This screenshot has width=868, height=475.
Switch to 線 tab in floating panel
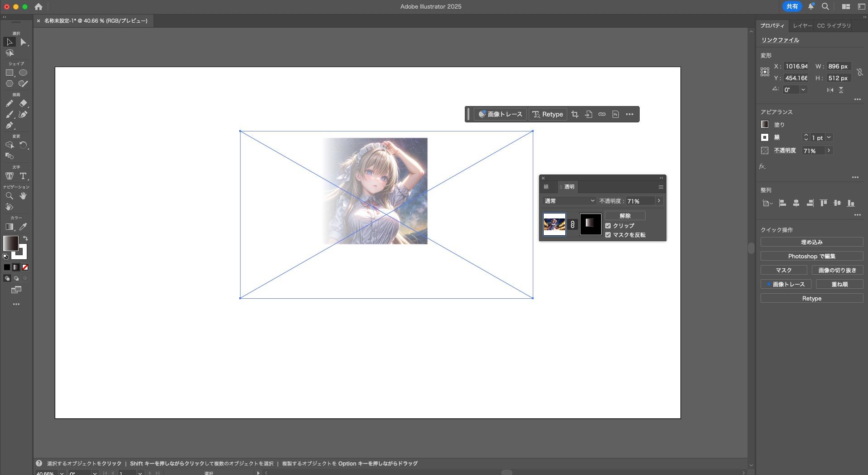tap(546, 187)
